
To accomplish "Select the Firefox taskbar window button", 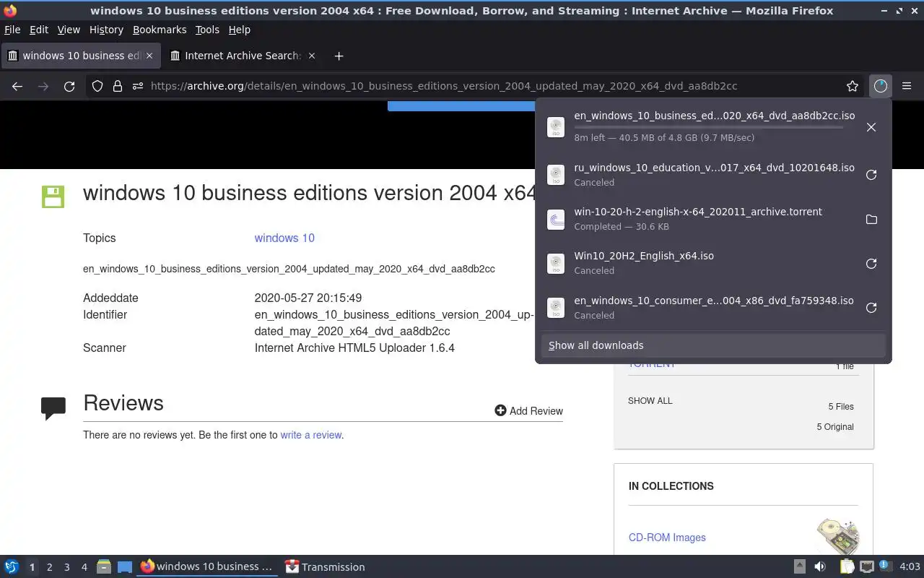I will pos(207,567).
